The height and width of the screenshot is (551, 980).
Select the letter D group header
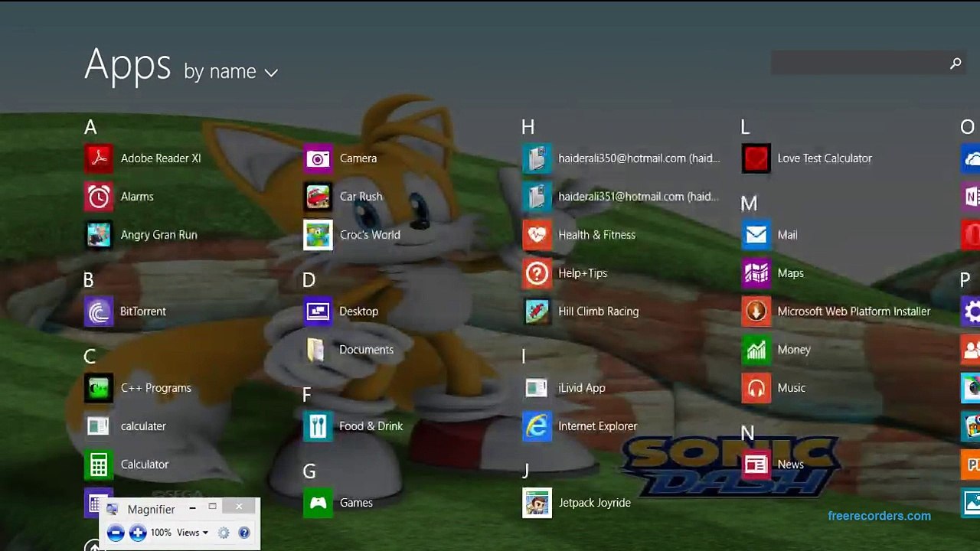[309, 280]
